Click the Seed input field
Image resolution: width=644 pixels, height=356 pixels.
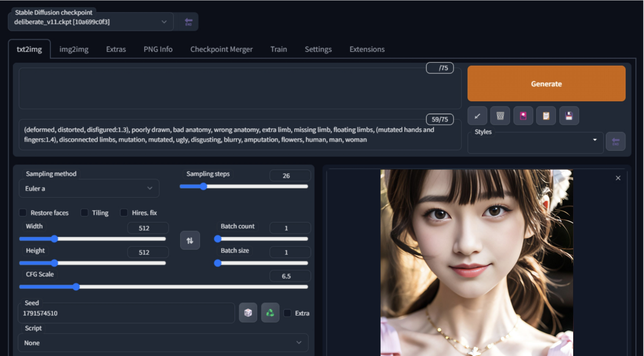coord(126,313)
